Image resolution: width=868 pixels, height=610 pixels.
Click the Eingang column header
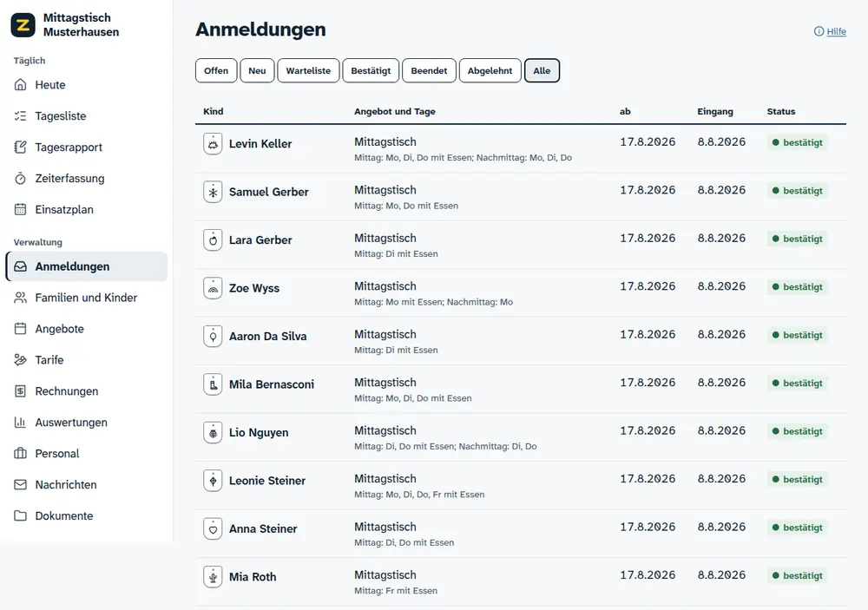pyautogui.click(x=714, y=111)
